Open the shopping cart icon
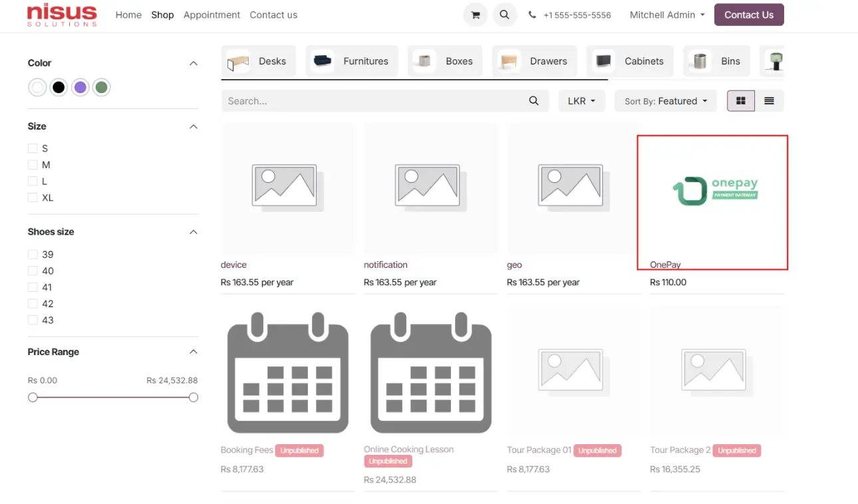The width and height of the screenshot is (858, 504). (x=476, y=15)
